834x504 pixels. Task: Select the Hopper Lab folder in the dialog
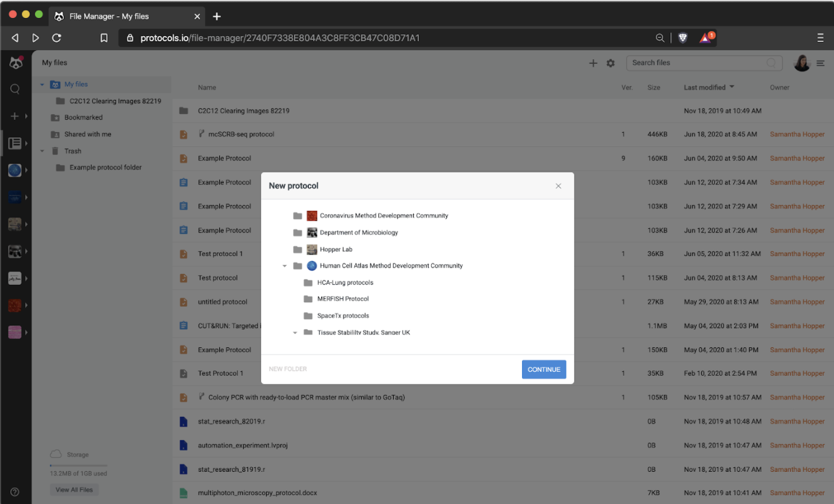[338, 249]
